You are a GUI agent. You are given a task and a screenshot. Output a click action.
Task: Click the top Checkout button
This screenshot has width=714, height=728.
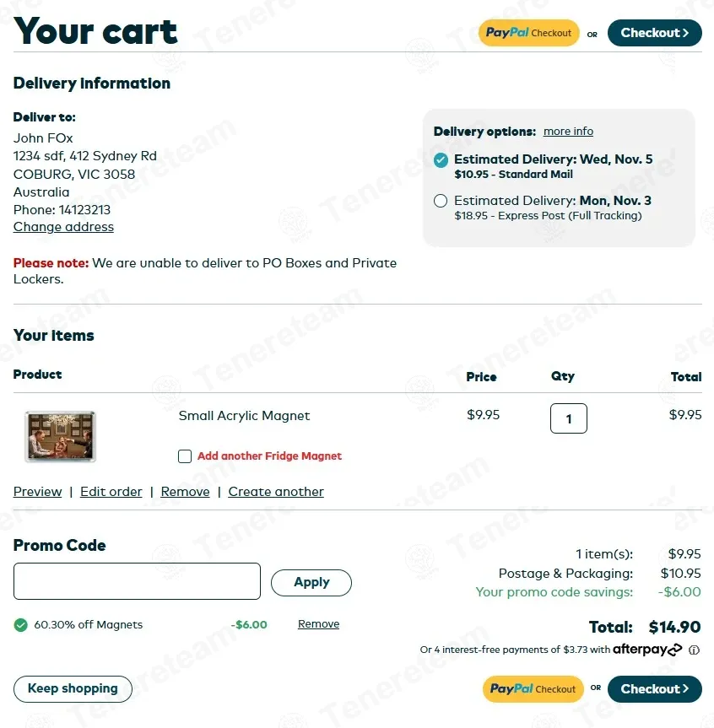click(x=654, y=33)
